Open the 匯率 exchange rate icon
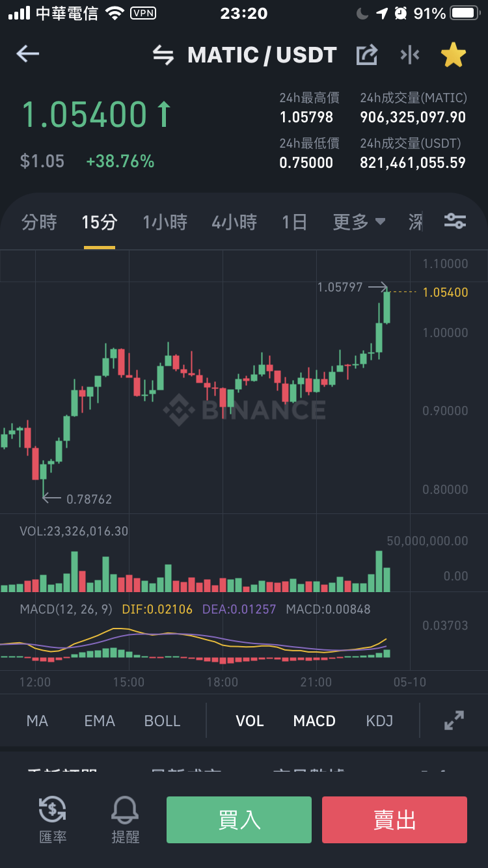 pos(53,819)
